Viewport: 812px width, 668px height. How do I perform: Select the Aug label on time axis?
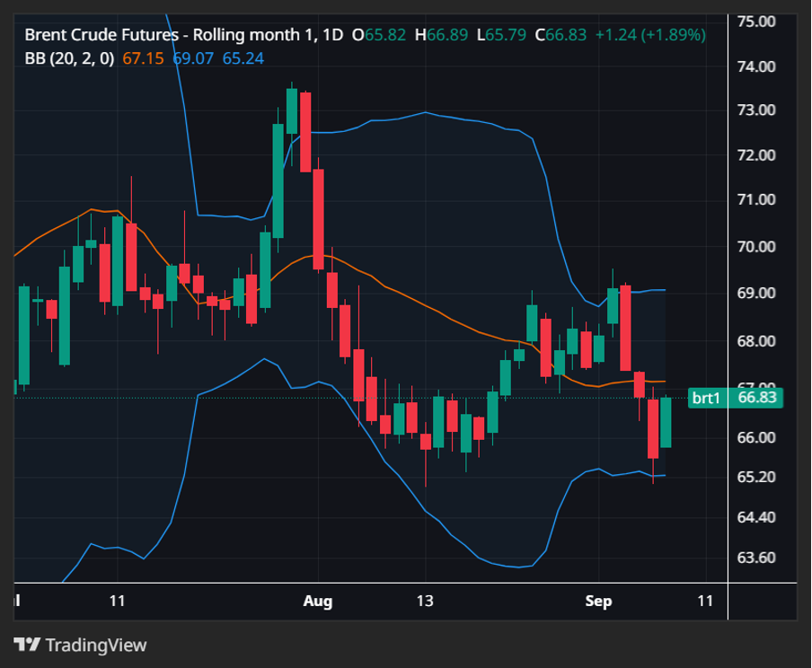coord(317,601)
